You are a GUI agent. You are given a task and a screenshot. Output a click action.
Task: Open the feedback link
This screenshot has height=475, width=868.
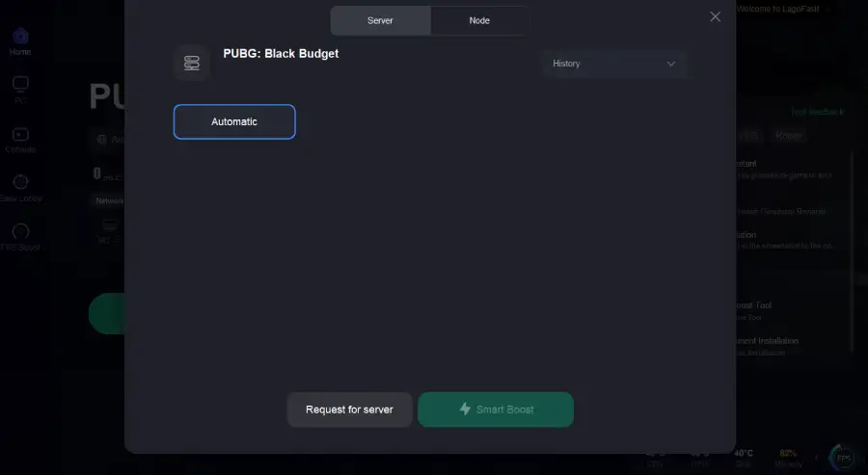pos(817,112)
